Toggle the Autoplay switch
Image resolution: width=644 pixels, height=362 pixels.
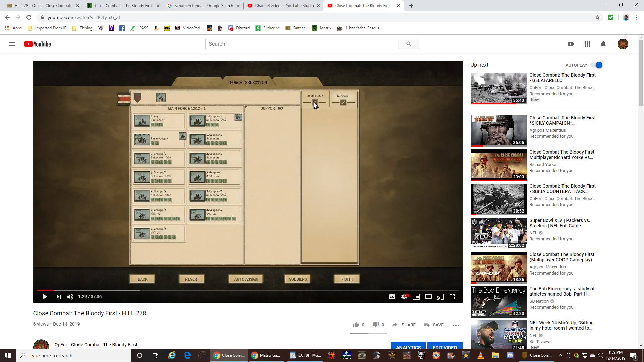pos(597,65)
